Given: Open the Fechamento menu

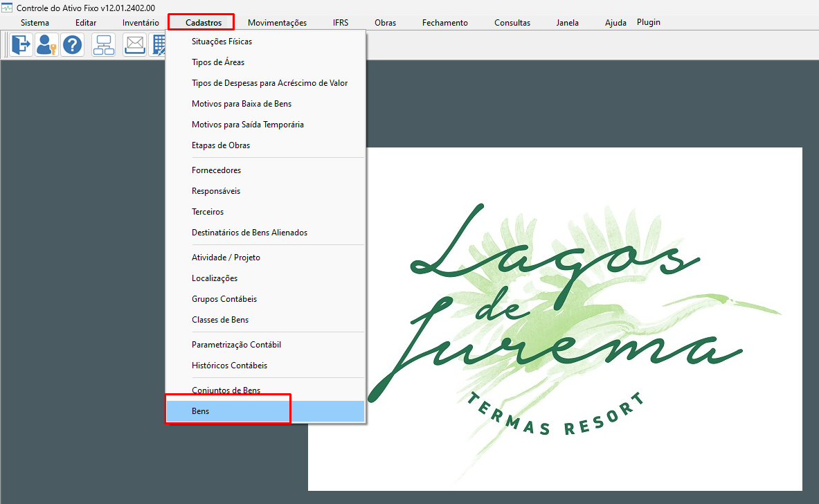Looking at the screenshot, I should [x=445, y=22].
